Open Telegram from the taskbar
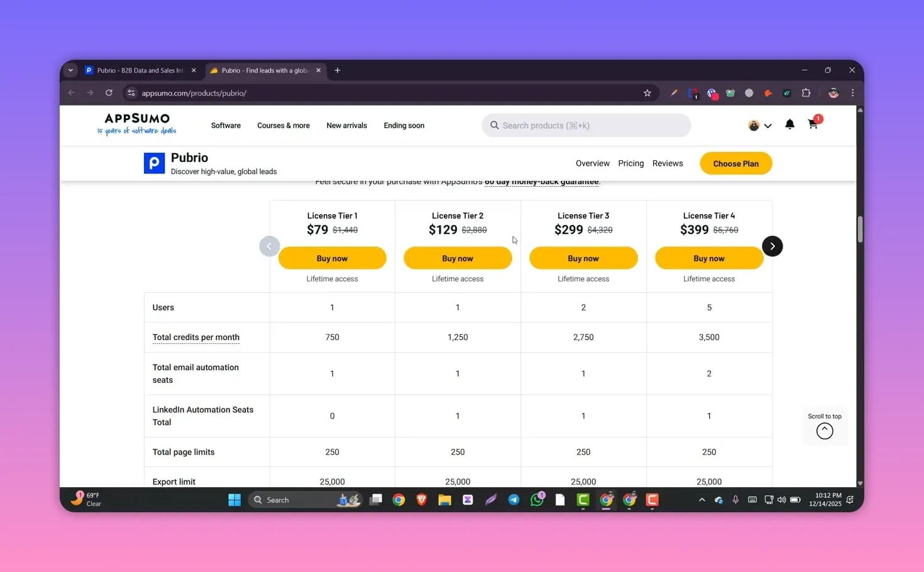The height and width of the screenshot is (572, 924). pos(514,499)
